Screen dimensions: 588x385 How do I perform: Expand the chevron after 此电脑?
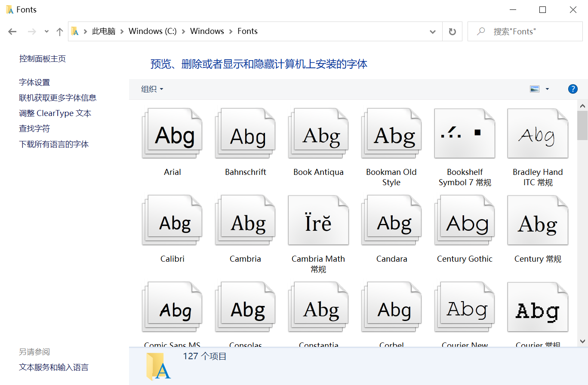[122, 31]
